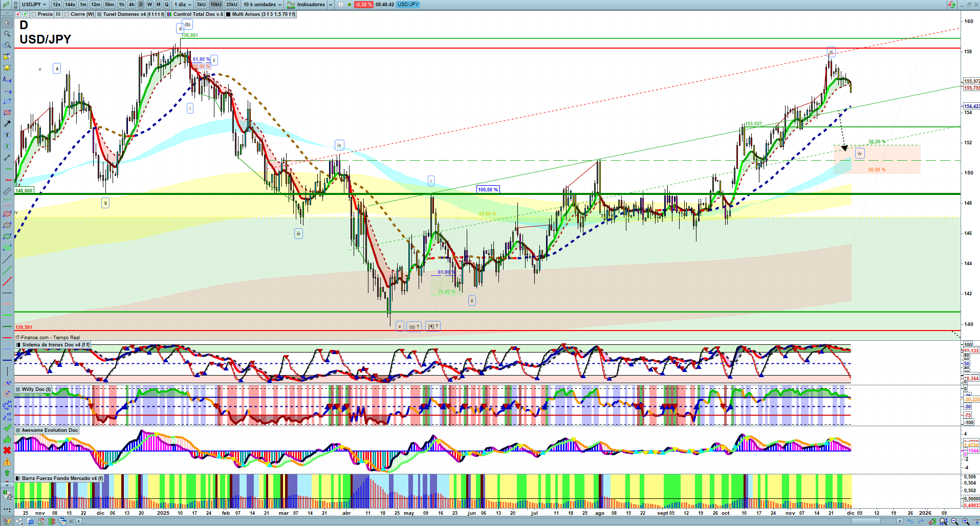The image size is (980, 526).
Task: Choose the red rectangle drawing tool
Action: pyautogui.click(x=7, y=113)
